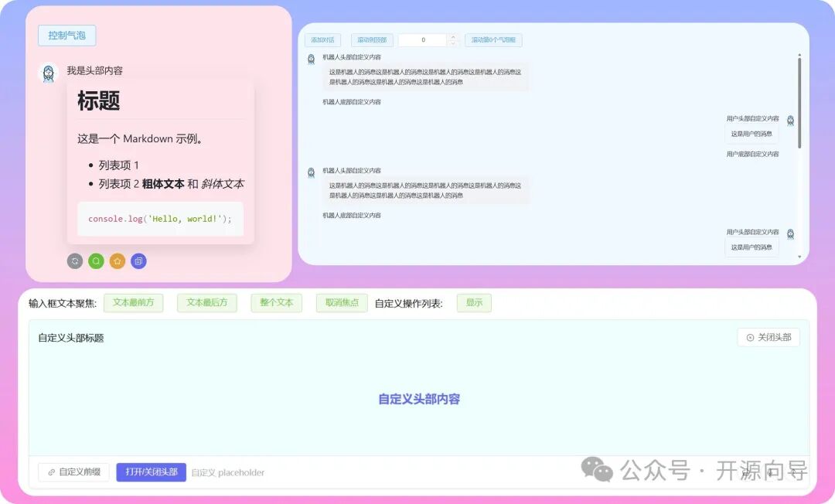
Task: Click the 控制气泡 button
Action: 66,35
